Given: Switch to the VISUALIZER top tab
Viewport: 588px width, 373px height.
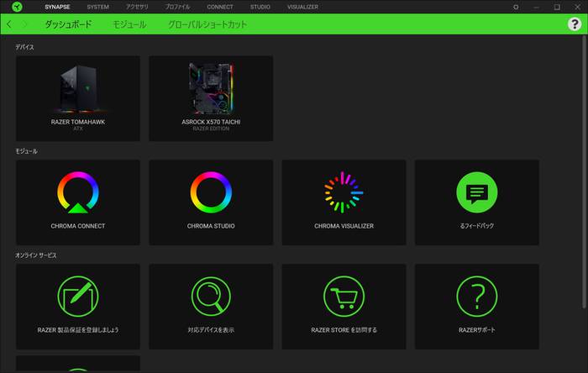Looking at the screenshot, I should 302,7.
